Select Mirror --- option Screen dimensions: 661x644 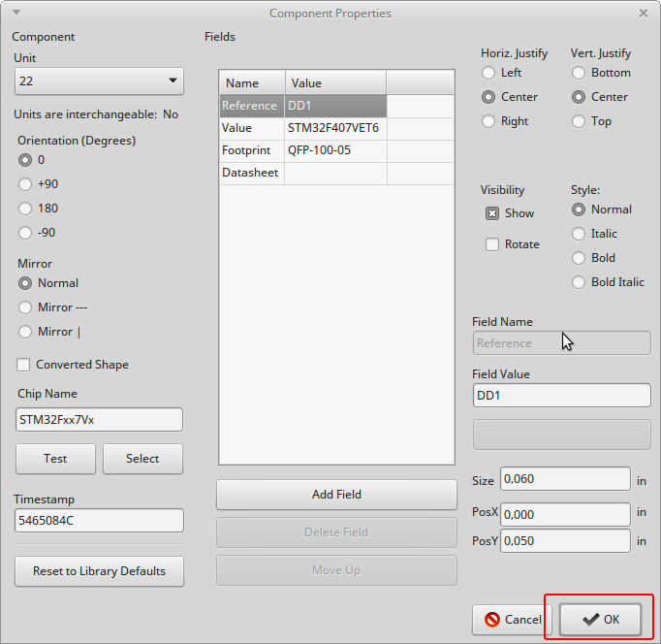click(x=26, y=307)
